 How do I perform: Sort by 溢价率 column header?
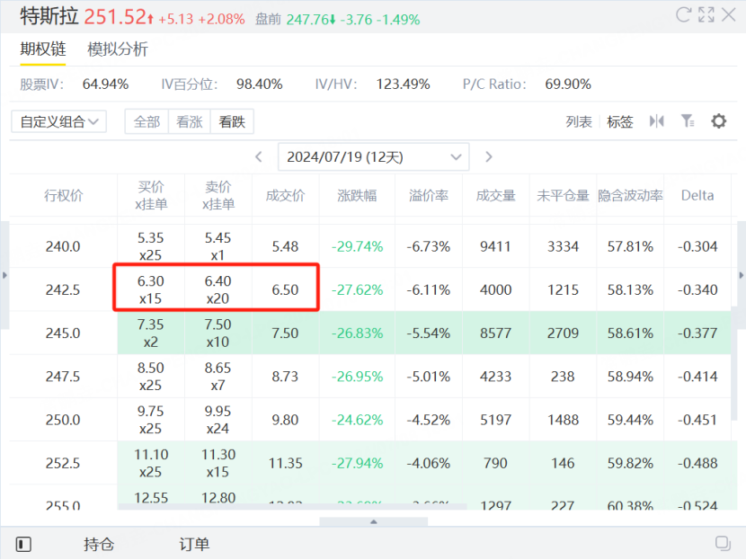pyautogui.click(x=429, y=196)
